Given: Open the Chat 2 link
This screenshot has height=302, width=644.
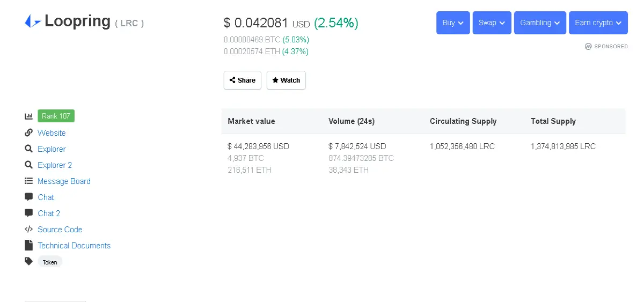Looking at the screenshot, I should (x=49, y=213).
